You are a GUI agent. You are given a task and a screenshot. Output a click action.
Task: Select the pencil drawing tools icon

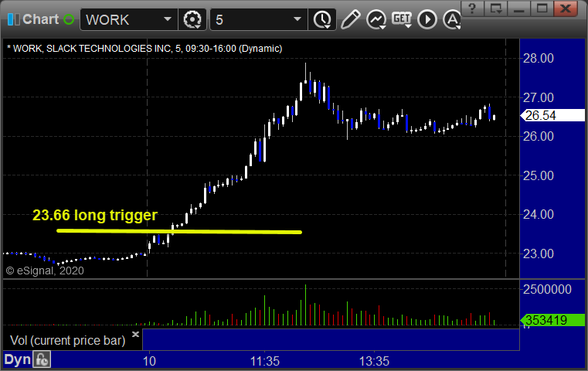[351, 19]
